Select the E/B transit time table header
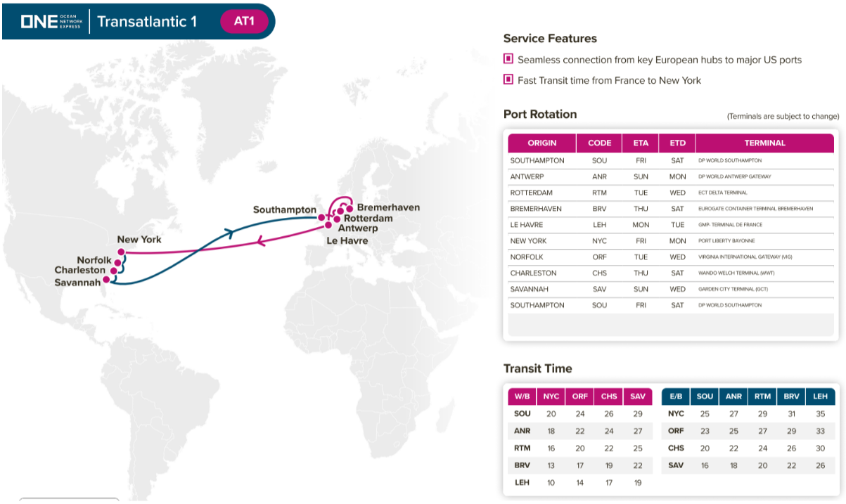The image size is (846, 504). (x=676, y=396)
